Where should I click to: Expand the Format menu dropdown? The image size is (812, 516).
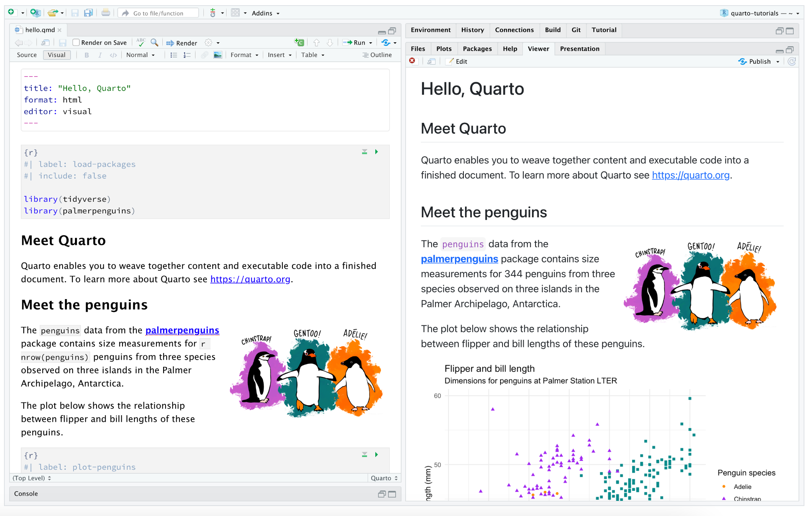point(244,55)
